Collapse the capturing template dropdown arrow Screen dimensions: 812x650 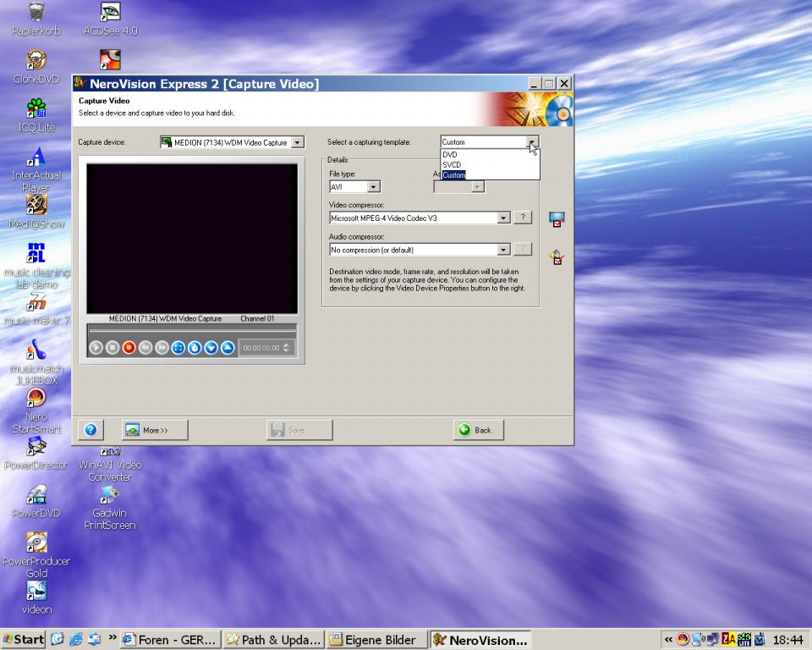point(532,142)
